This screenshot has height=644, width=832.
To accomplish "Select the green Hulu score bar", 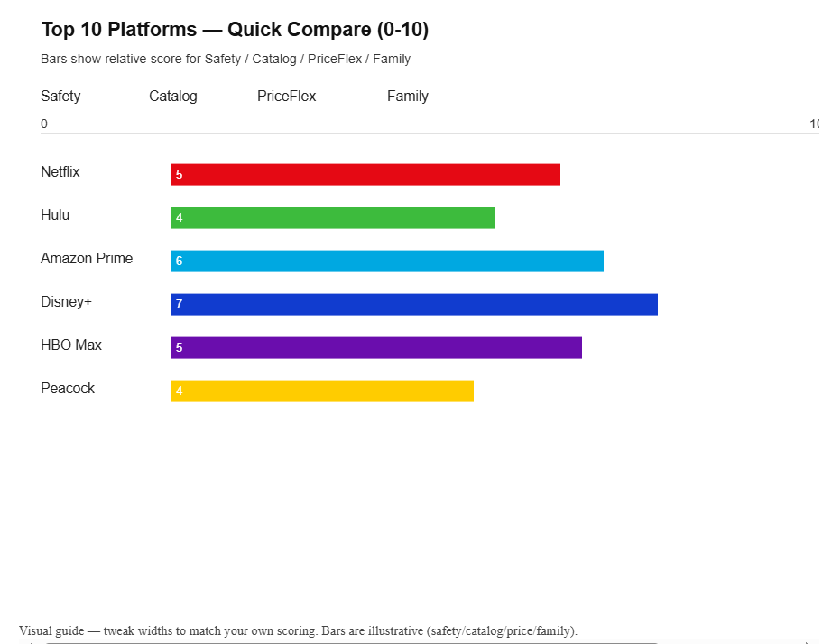I will coord(333,217).
